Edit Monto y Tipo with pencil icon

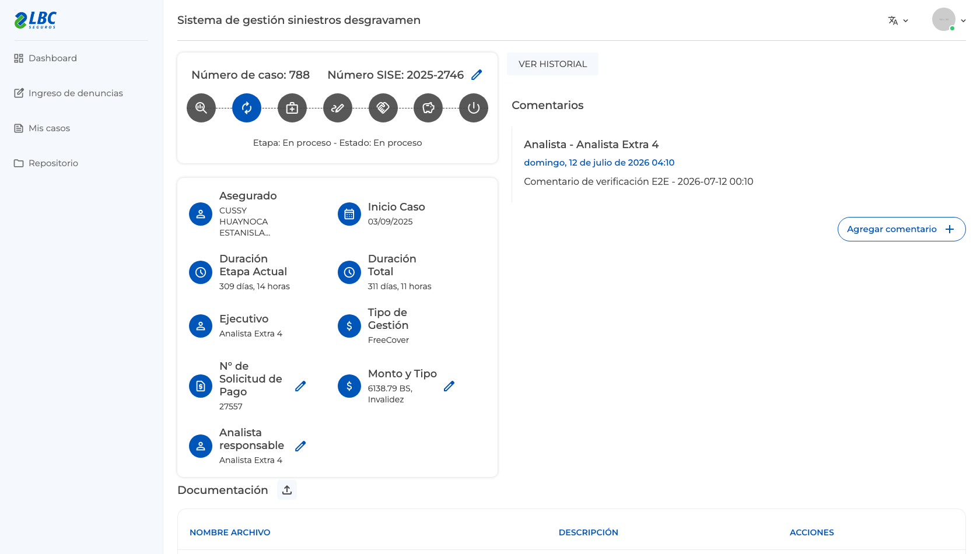(449, 386)
